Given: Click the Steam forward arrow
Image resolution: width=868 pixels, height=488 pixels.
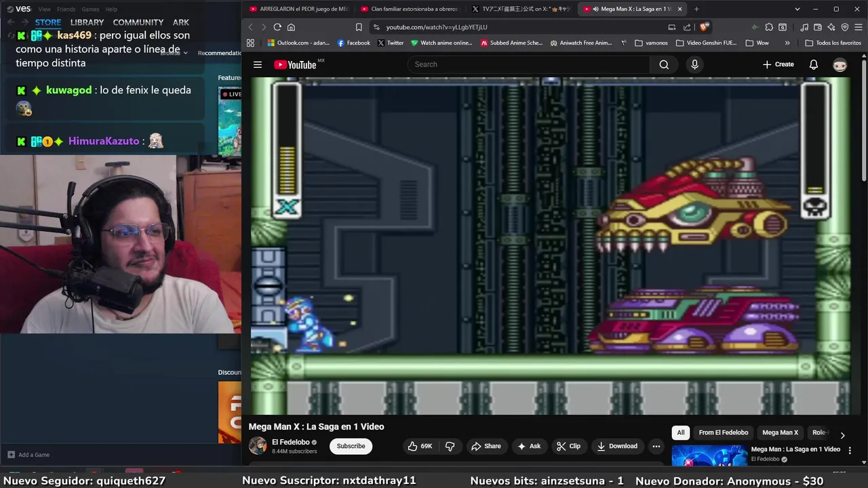Looking at the screenshot, I should coord(24,22).
